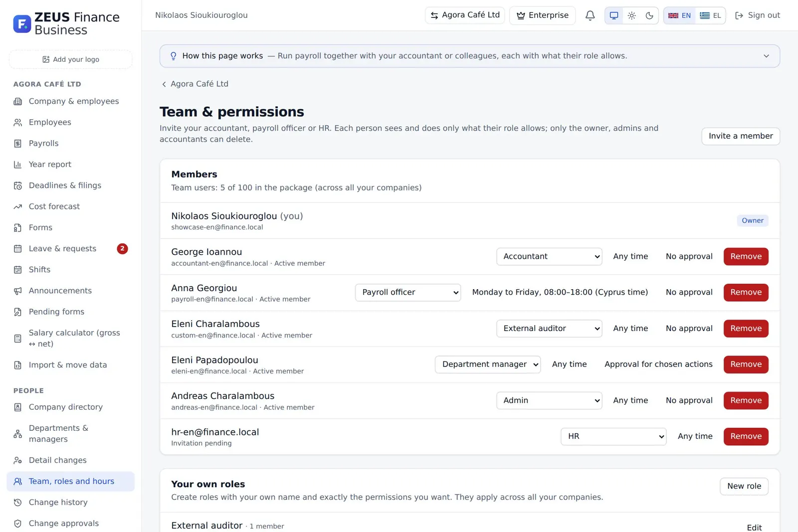Image resolution: width=798 pixels, height=532 pixels.
Task: Remove Anna Georgiou from team
Action: [x=746, y=292]
